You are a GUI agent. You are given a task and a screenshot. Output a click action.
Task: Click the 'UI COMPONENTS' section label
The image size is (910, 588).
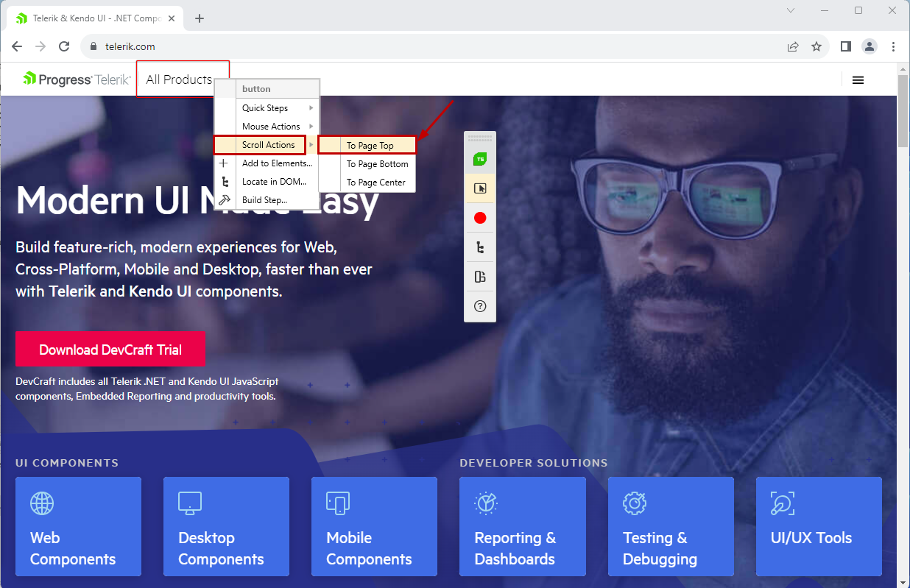pyautogui.click(x=67, y=463)
